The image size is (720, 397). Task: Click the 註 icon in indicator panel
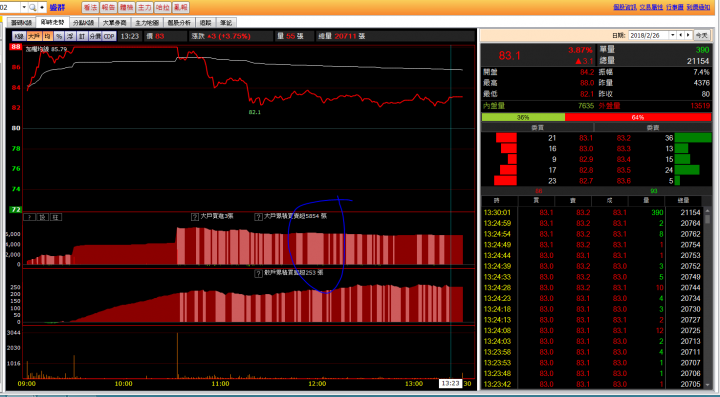tap(55, 217)
